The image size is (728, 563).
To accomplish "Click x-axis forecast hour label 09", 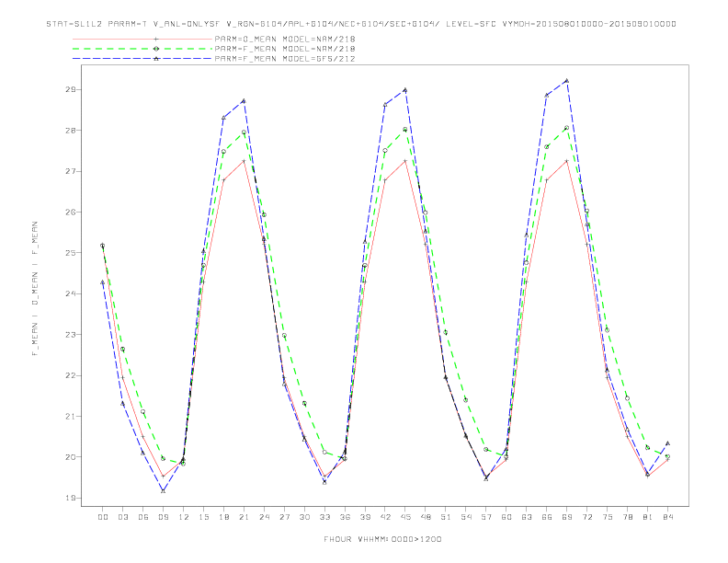I will click(x=163, y=517).
